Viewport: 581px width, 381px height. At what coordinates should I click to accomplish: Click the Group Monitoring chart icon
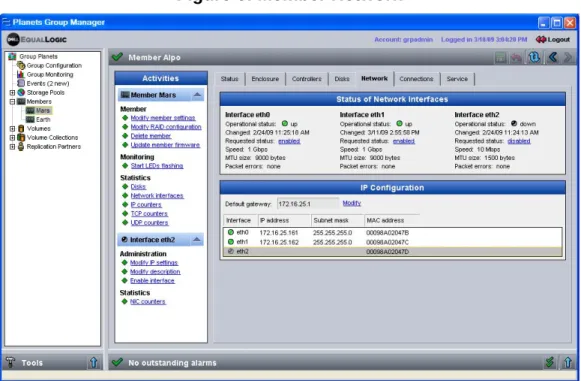pos(21,74)
